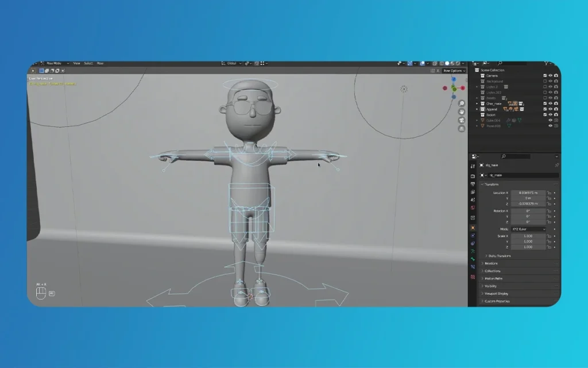Open the Pose menu in viewport header
588x368 pixels.
tap(100, 63)
